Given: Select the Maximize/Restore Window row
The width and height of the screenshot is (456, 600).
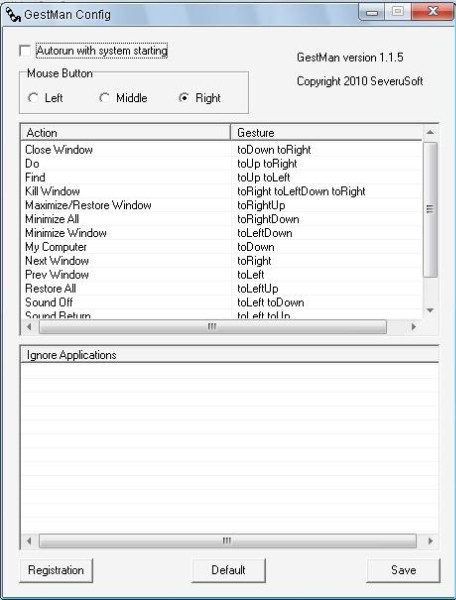Looking at the screenshot, I should point(222,205).
